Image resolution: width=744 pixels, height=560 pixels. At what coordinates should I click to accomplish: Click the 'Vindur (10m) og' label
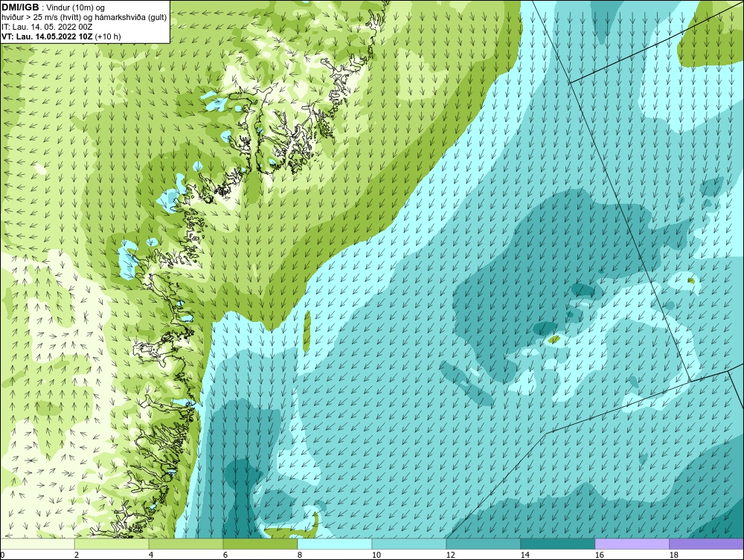coord(75,8)
